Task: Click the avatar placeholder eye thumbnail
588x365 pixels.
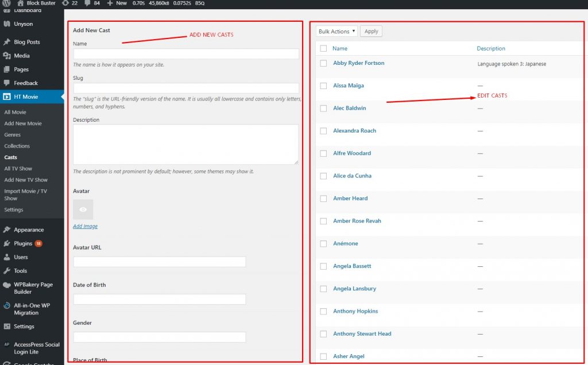Action: pos(83,209)
